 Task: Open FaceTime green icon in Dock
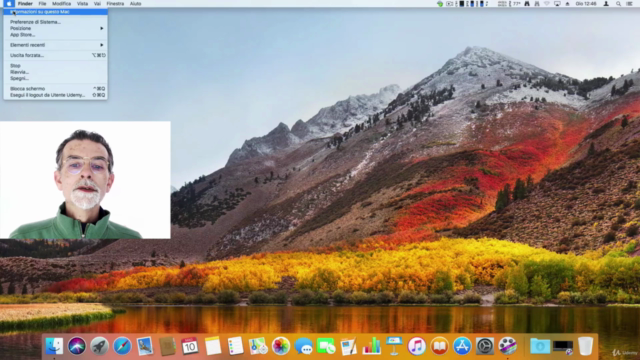326,346
